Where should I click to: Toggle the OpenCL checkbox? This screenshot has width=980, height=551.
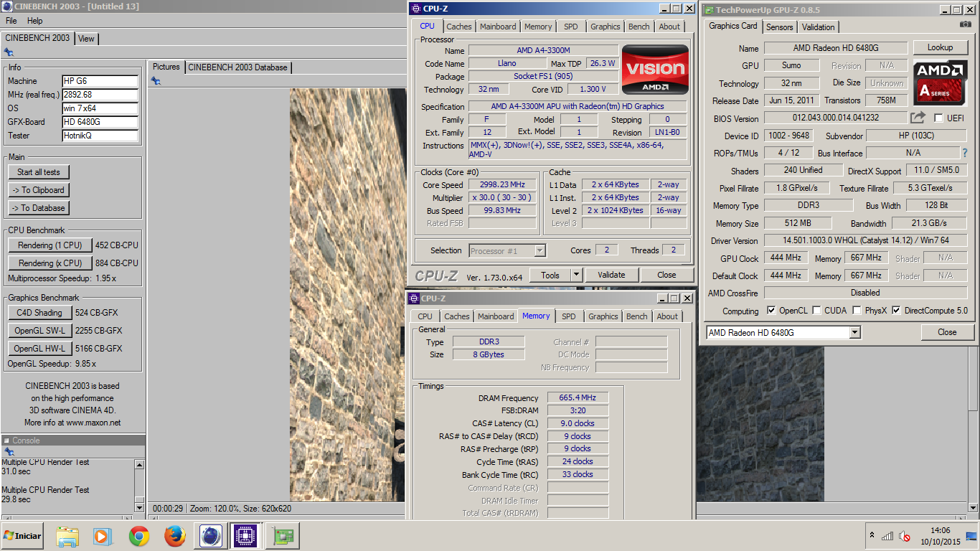pyautogui.click(x=771, y=311)
